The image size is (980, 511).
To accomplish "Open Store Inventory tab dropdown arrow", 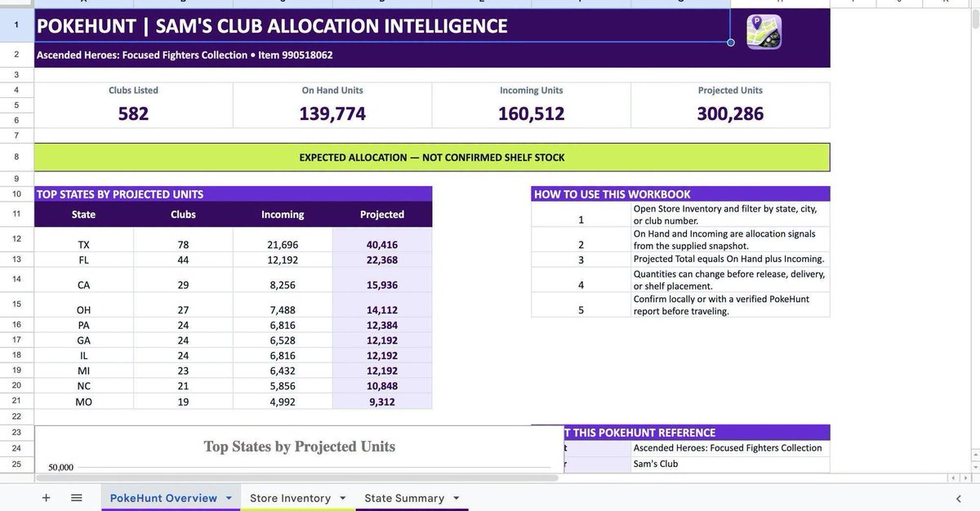I will [x=342, y=498].
